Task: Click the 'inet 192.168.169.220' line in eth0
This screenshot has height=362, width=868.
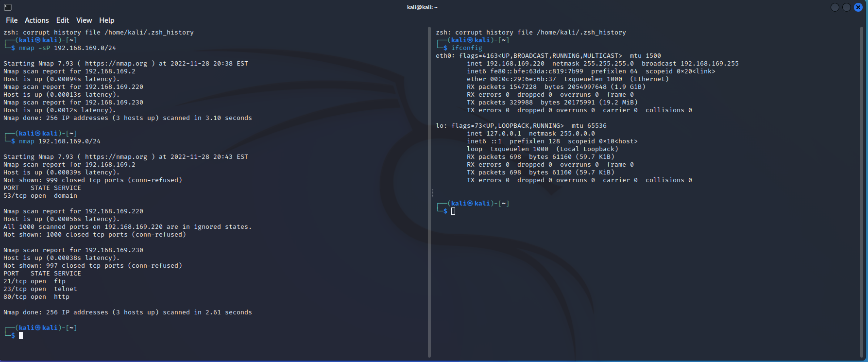Action: pyautogui.click(x=603, y=64)
